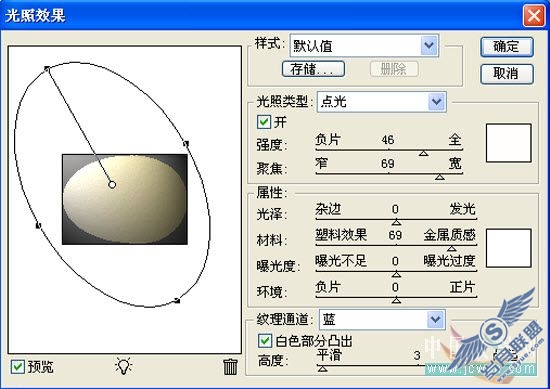The width and height of the screenshot is (550, 389).
Task: Click the 曝光过度 label
Action: [x=450, y=261]
